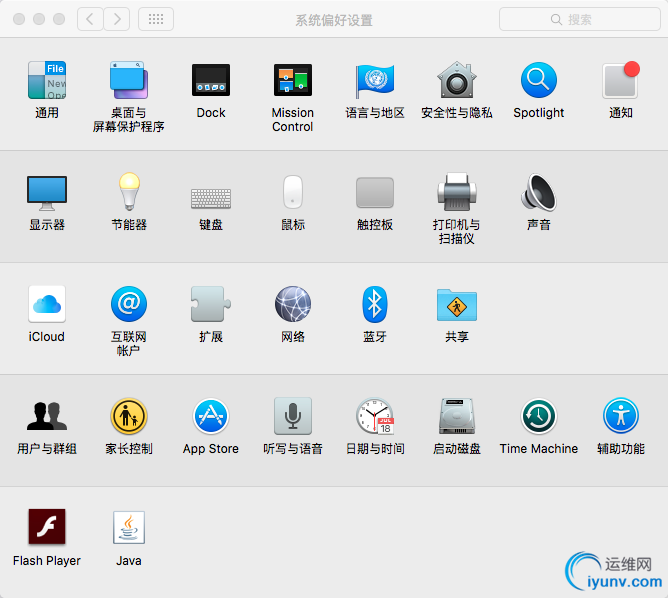The image size is (668, 598).
Task: Open 通知 notifications preferences
Action: (621, 80)
